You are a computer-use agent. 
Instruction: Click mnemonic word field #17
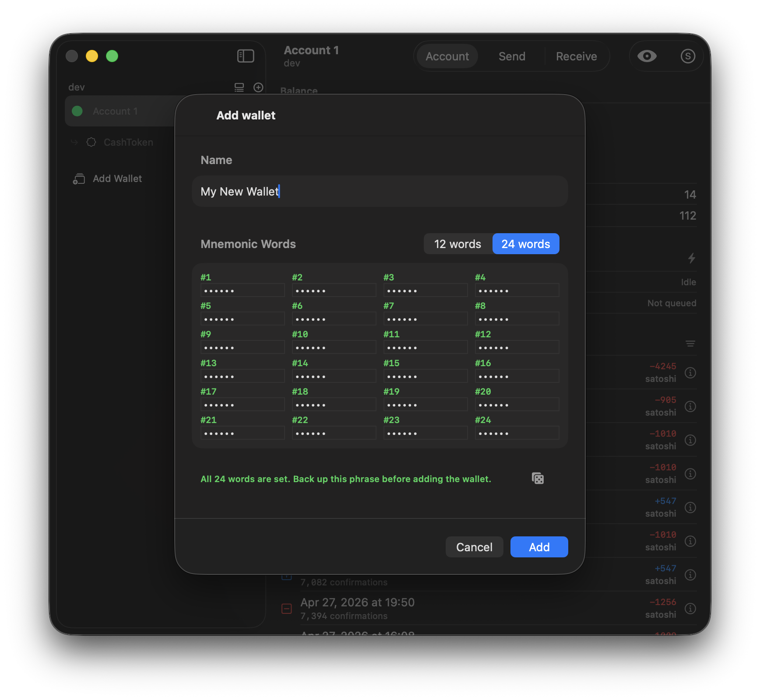pyautogui.click(x=243, y=404)
